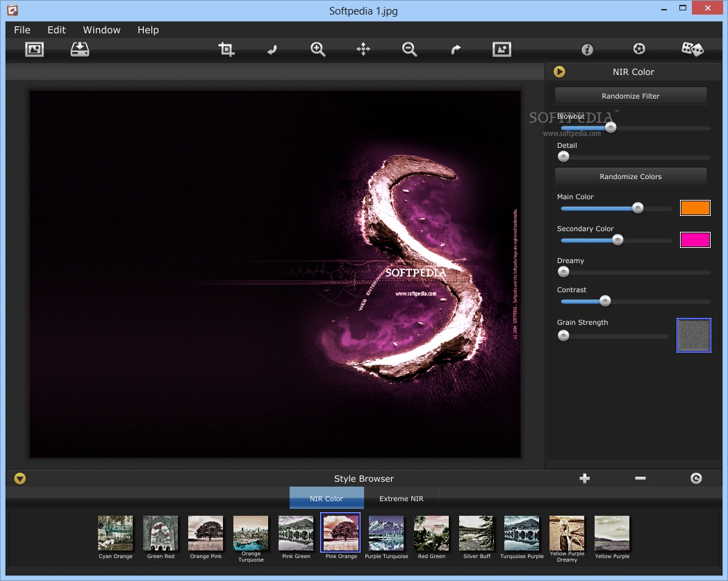Open the Window menu

pos(101,30)
